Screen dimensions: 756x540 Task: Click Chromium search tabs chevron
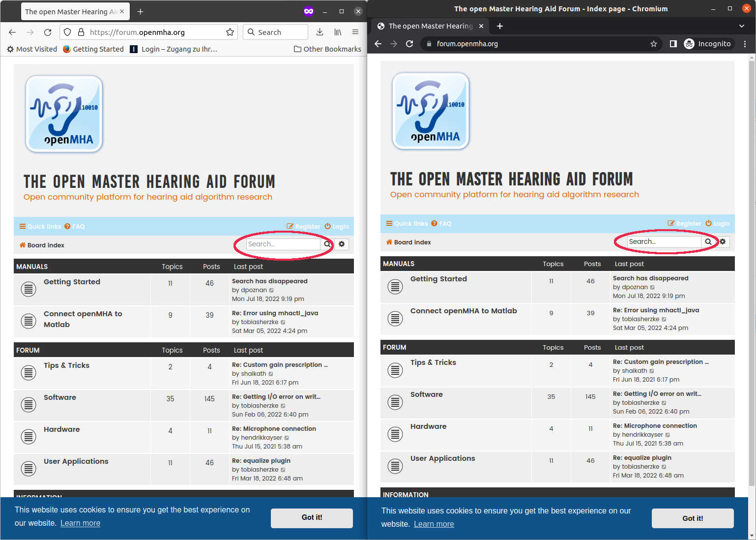pos(742,26)
